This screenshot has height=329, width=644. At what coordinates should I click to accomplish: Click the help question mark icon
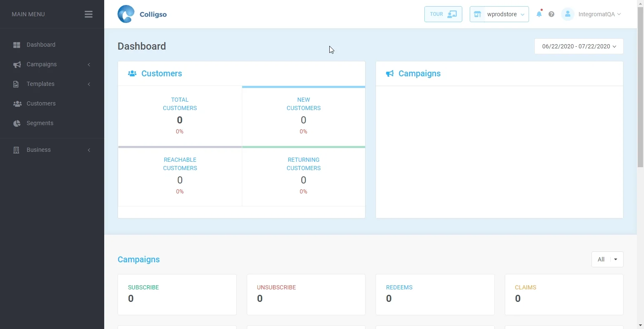551,14
